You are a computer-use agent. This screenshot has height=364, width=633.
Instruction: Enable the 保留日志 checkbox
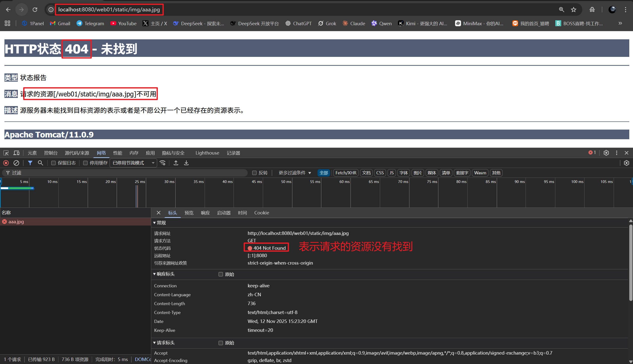(x=53, y=163)
